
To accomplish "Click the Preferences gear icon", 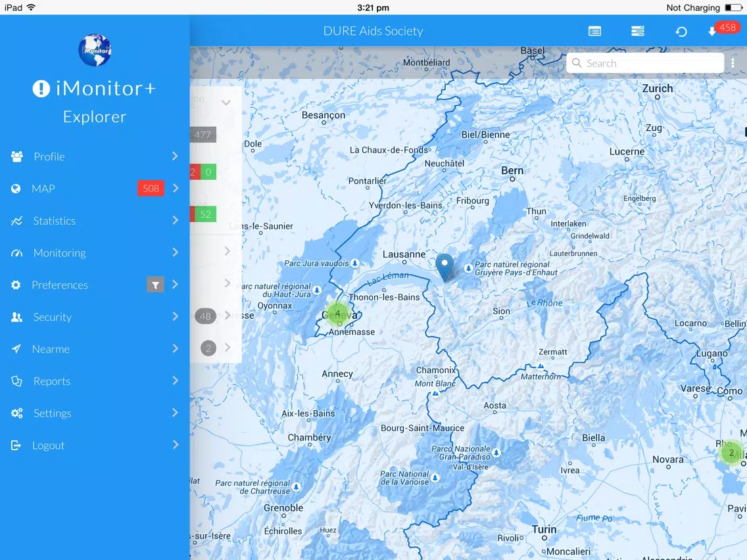I will pyautogui.click(x=16, y=285).
